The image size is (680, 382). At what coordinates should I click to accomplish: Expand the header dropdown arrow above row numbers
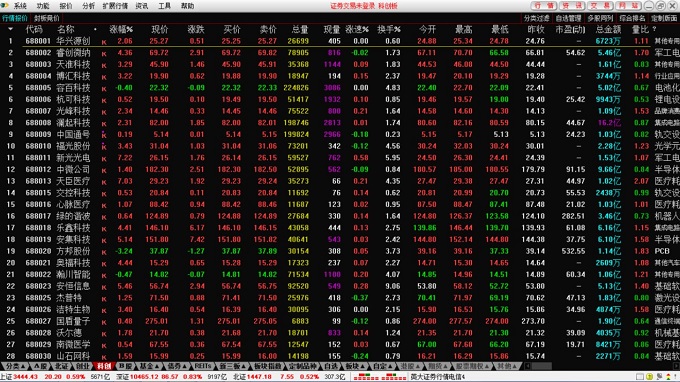(10, 29)
